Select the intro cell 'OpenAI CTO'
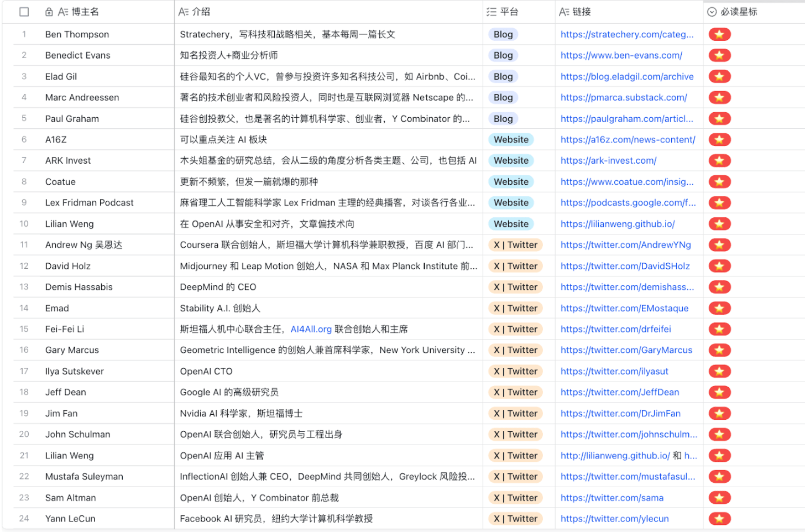 [x=328, y=371]
